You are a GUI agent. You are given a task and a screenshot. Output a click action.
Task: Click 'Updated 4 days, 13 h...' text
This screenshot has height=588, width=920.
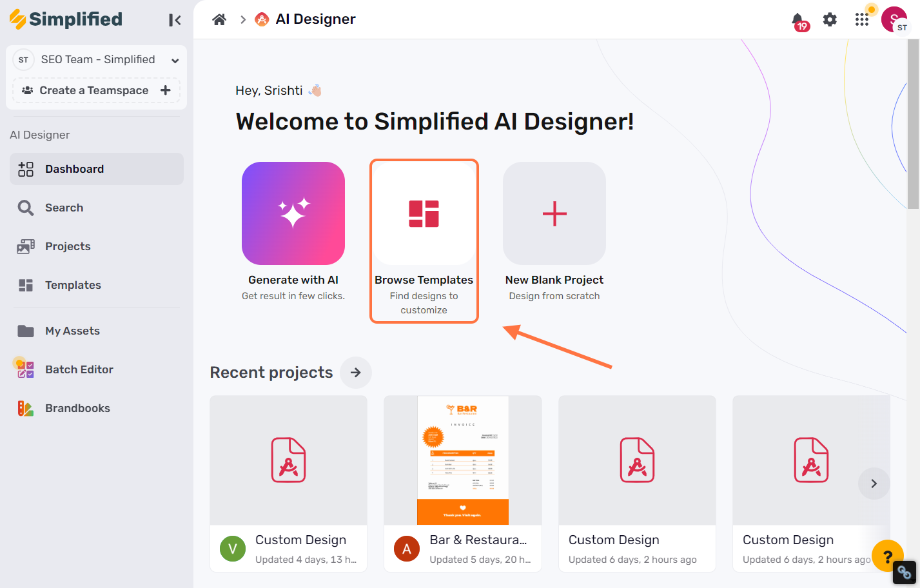306,560
